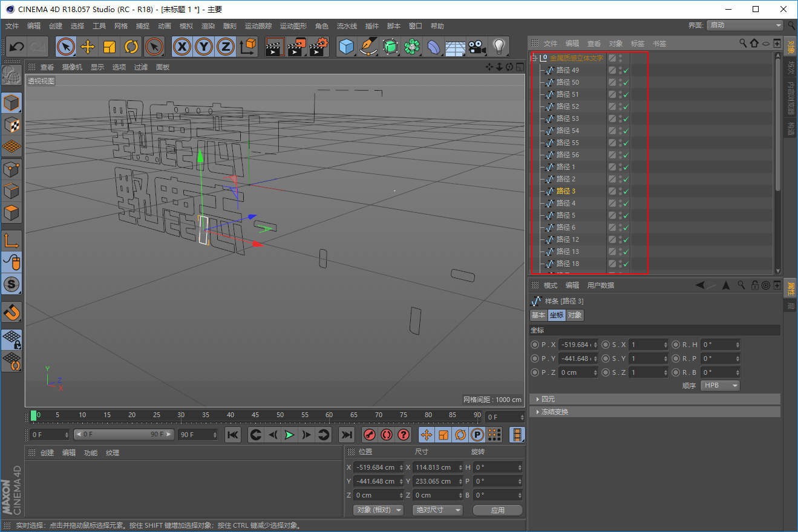Click the visibility dots for 路径 56
This screenshot has height=532, width=798.
click(x=620, y=155)
